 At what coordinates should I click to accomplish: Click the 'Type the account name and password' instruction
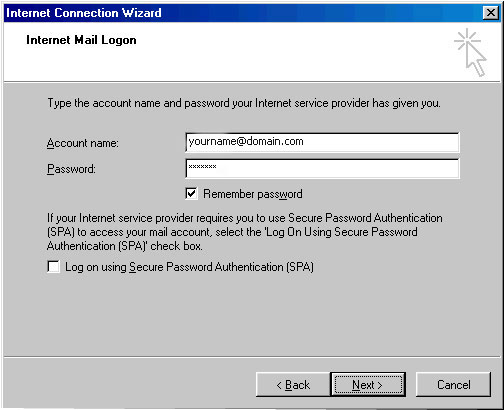tap(244, 103)
